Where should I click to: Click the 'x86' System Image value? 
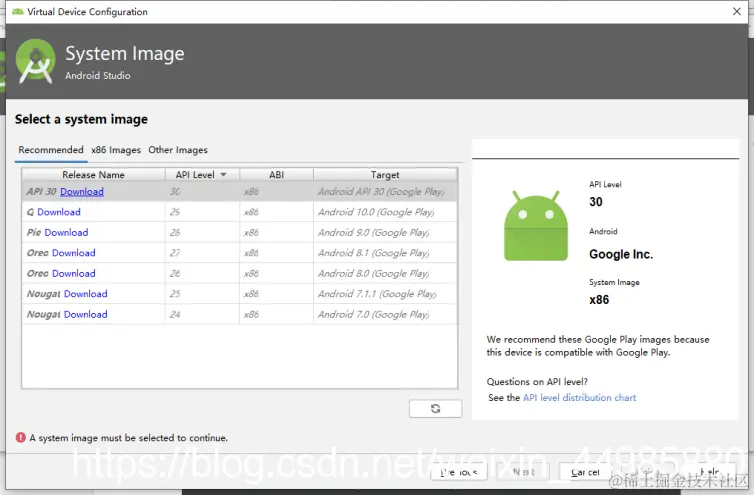tap(599, 300)
